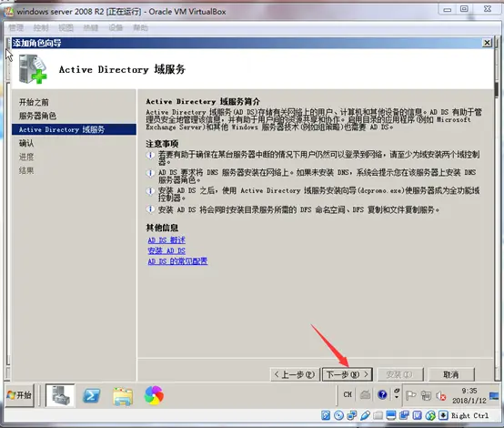Screen dimensions: 504x428
Task: Cancel the wizard with 取消 button
Action: 451,374
